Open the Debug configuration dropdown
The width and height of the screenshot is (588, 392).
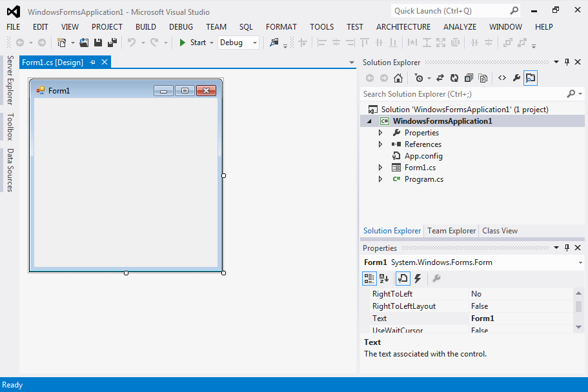pyautogui.click(x=254, y=43)
